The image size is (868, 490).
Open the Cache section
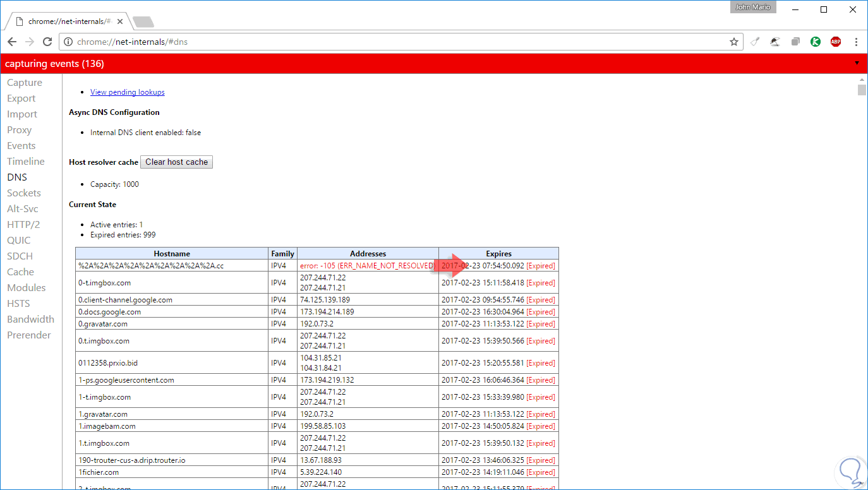coord(21,272)
